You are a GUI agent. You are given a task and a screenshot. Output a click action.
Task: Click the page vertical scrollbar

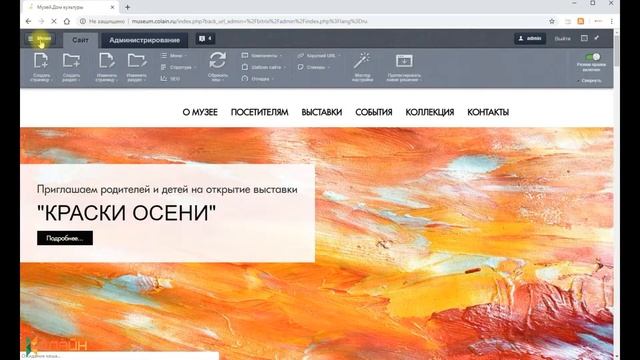tap(617, 194)
